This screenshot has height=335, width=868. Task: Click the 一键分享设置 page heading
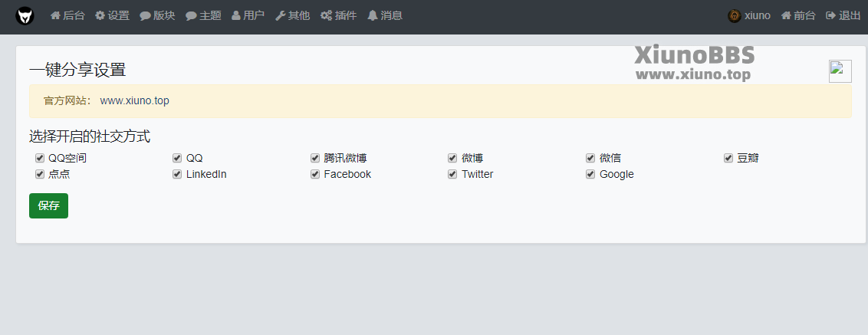point(77,70)
